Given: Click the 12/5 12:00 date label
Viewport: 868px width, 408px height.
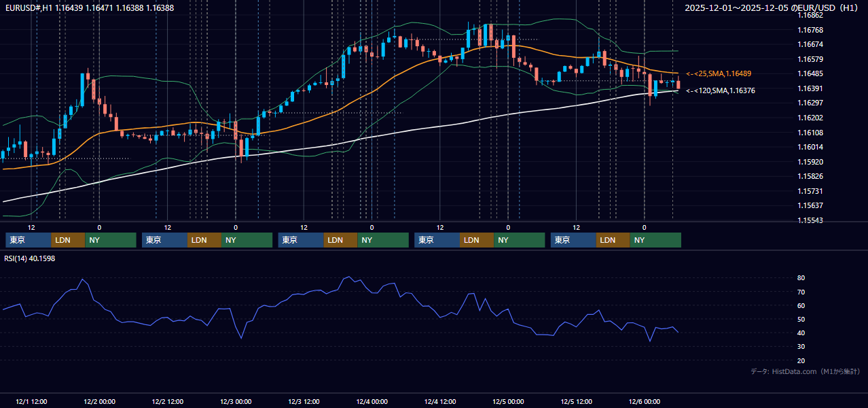Looking at the screenshot, I should click(x=576, y=402).
